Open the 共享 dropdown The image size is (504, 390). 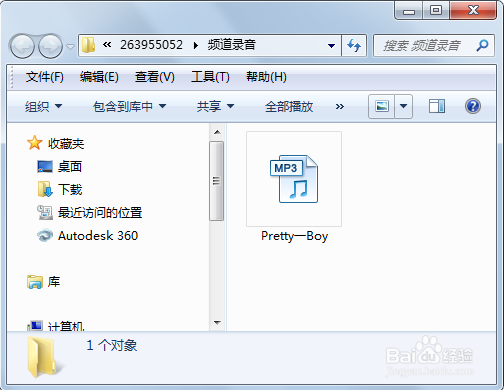coord(215,107)
